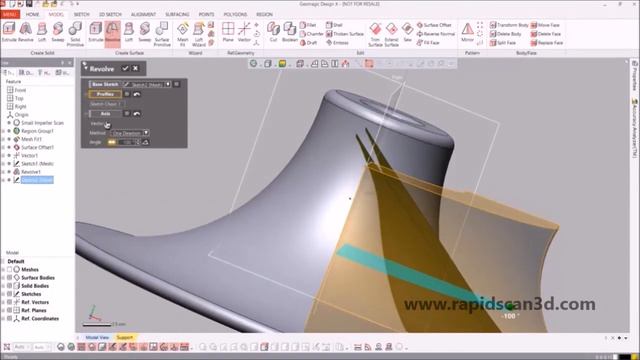This screenshot has width=640, height=360.
Task: Collapse the Revolve dialog with its arrow
Action: (x=85, y=68)
